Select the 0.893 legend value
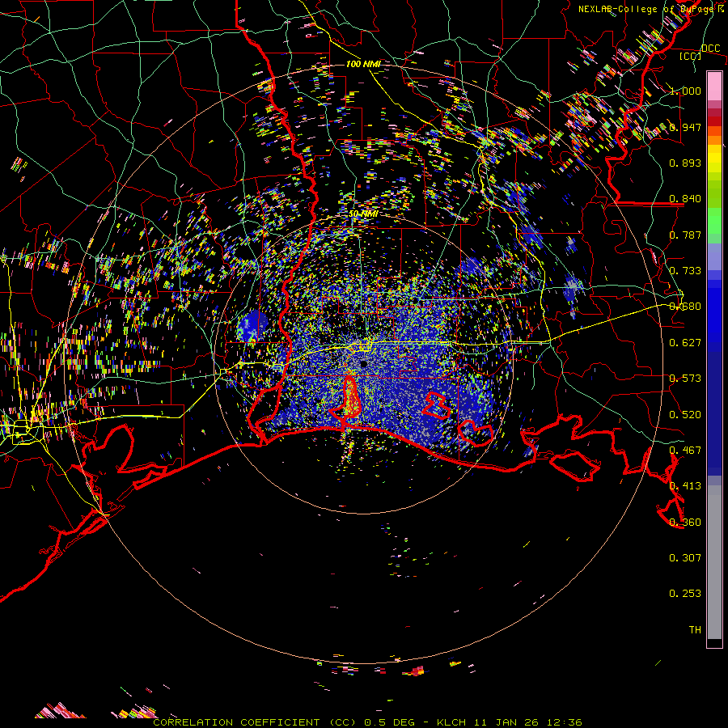The height and width of the screenshot is (728, 728). coord(685,163)
